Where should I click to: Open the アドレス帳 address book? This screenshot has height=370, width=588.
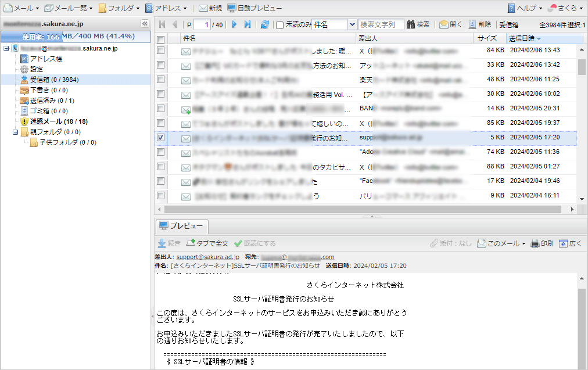[41, 59]
